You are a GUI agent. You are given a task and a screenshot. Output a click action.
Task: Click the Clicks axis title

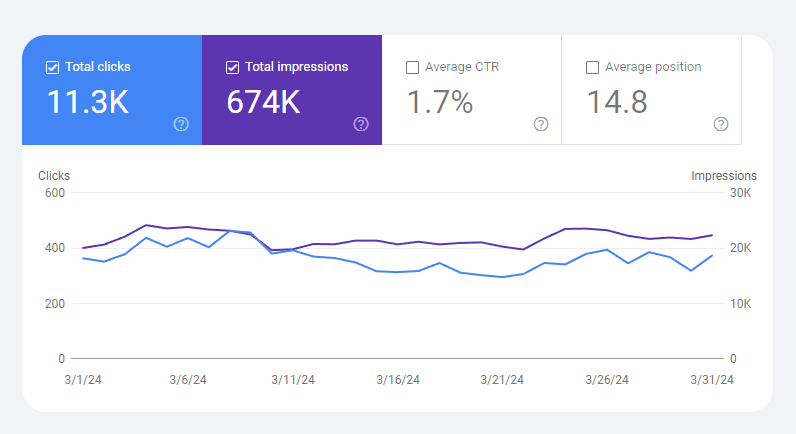(x=54, y=176)
